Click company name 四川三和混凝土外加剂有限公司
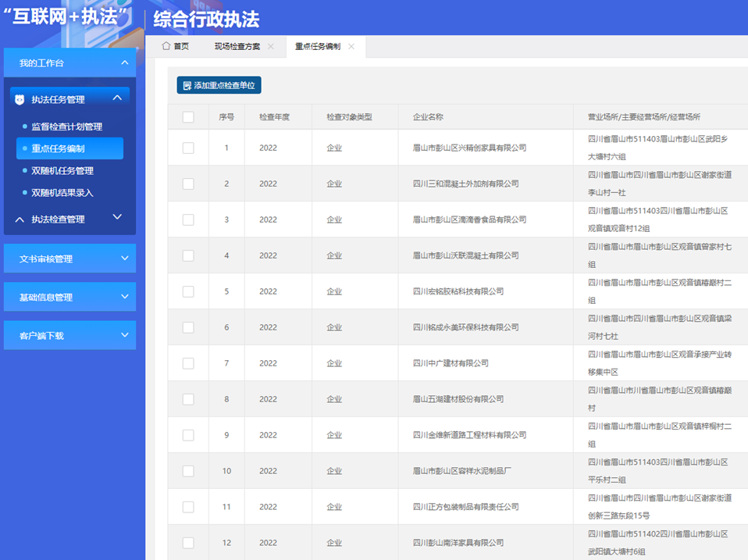748x560 pixels. 465,184
